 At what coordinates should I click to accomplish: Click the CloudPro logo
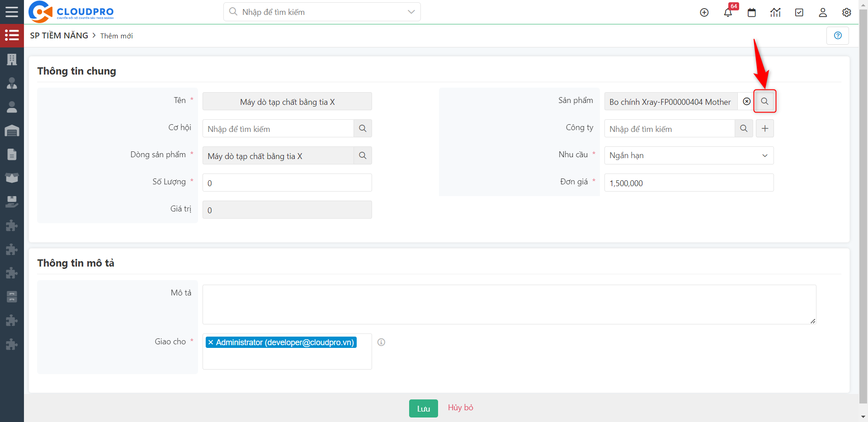coord(71,12)
